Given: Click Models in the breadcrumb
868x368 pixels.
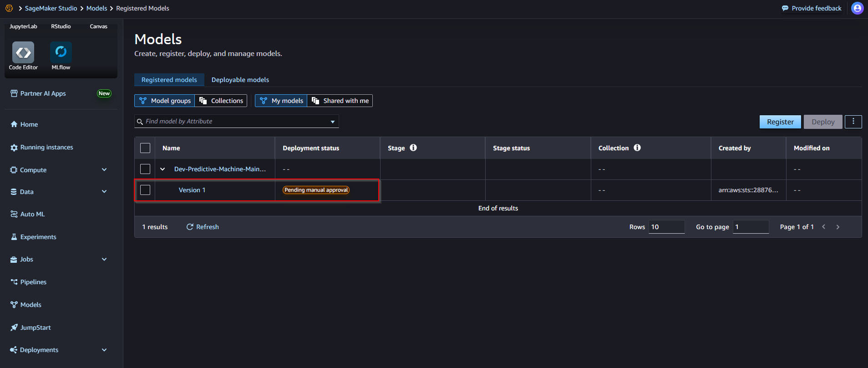Looking at the screenshot, I should click(97, 8).
